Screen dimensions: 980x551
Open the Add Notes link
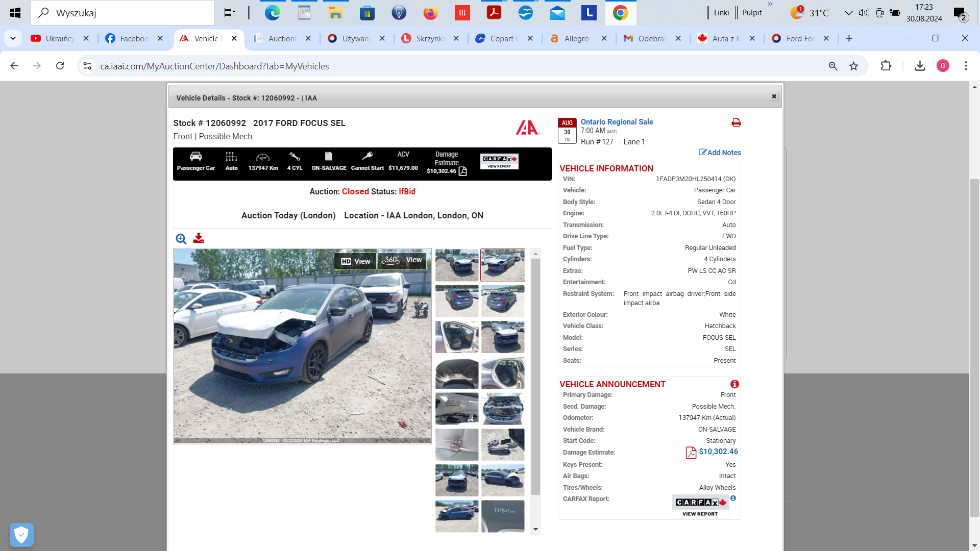pyautogui.click(x=720, y=153)
